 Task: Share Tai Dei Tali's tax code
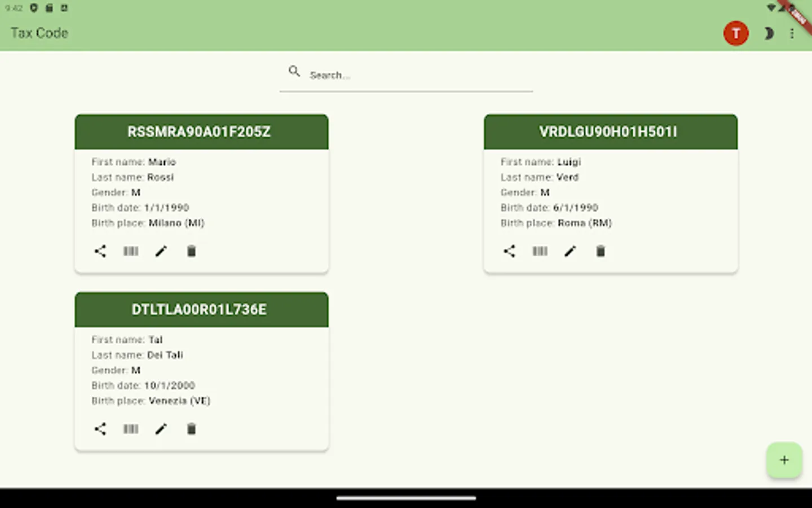[x=100, y=429]
